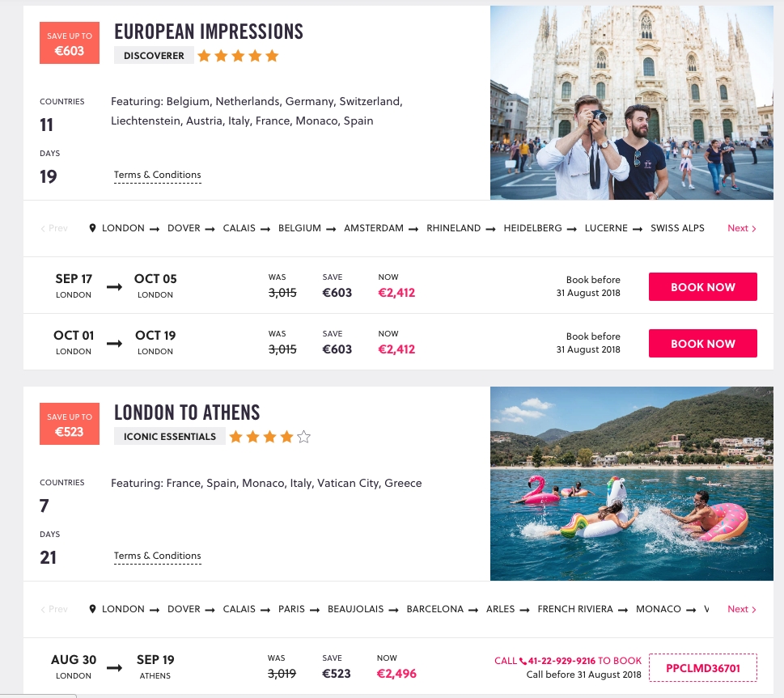Click the star rating of European Impressions
This screenshot has width=784, height=698.
(x=238, y=56)
